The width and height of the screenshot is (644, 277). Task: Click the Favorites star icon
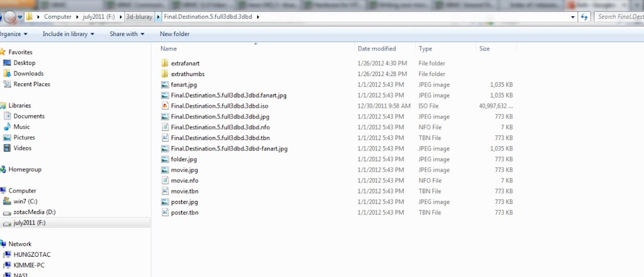[x=3, y=52]
